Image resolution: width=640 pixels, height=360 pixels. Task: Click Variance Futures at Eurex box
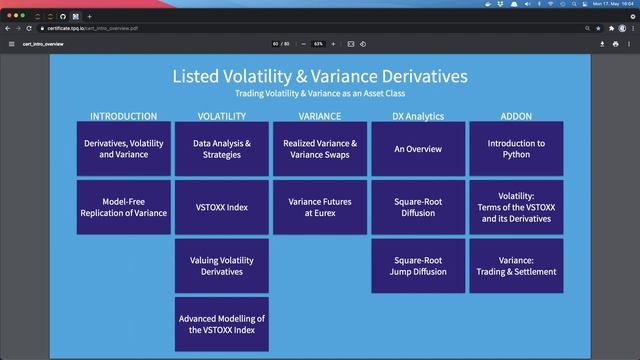320,207
